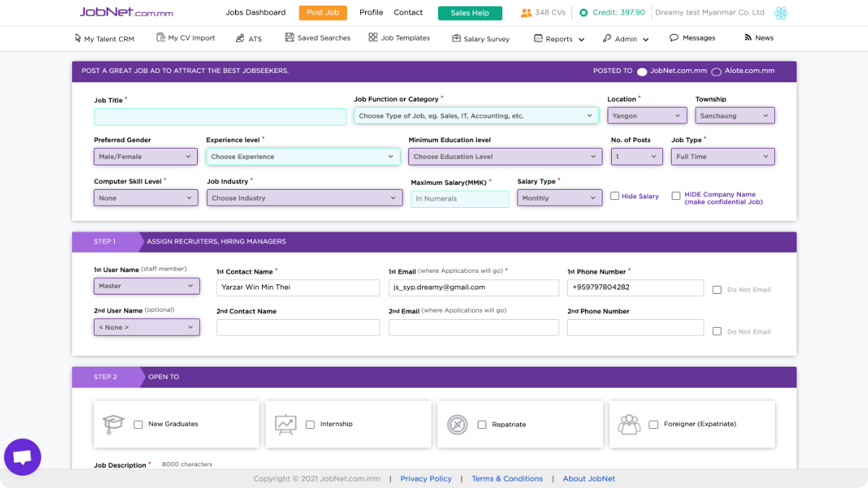This screenshot has height=488, width=868.
Task: Click the 1st Email field
Action: [473, 287]
